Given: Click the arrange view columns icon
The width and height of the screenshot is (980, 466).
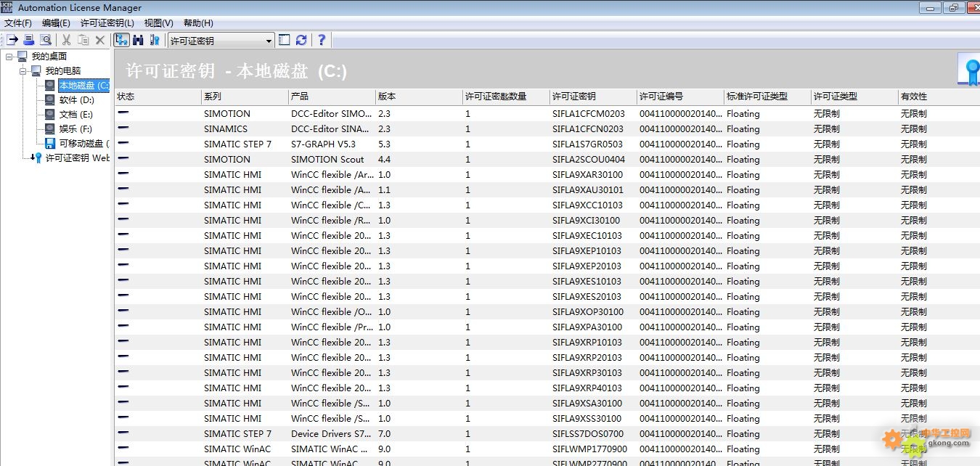Looking at the screenshot, I should [x=284, y=40].
